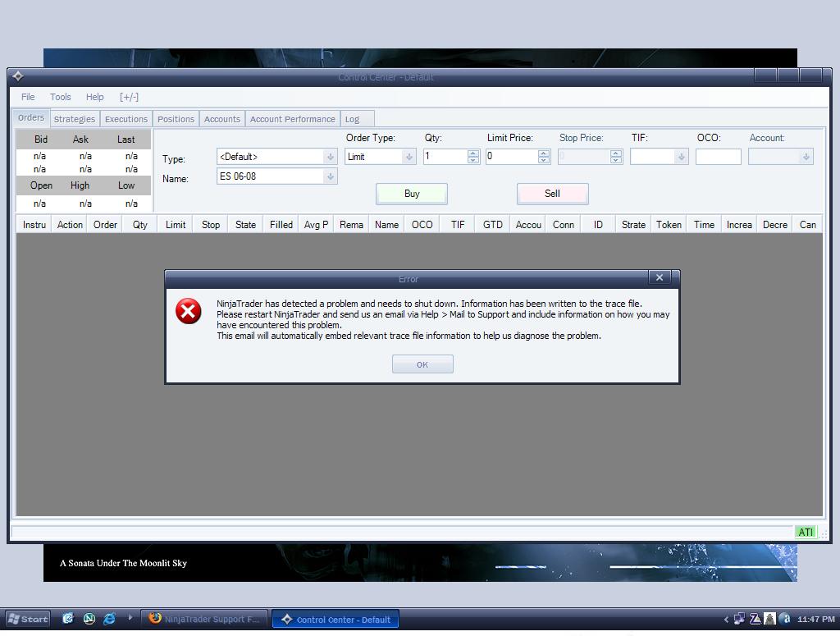
Task: Click the Can column header
Action: click(x=808, y=225)
